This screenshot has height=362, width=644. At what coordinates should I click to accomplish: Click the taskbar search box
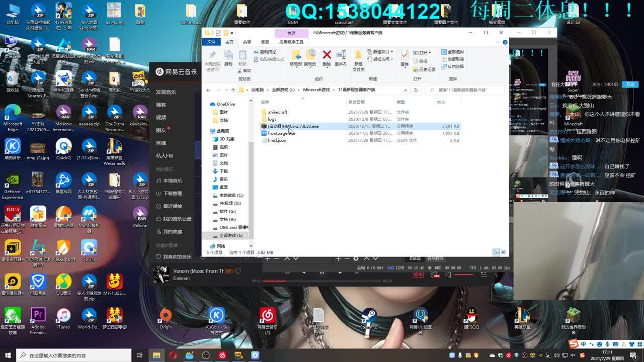tap(73, 355)
